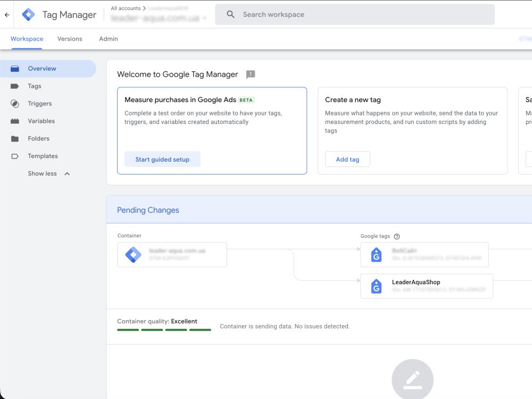The height and width of the screenshot is (399, 532).
Task: Click the Search workspace field
Action: coord(355,14)
